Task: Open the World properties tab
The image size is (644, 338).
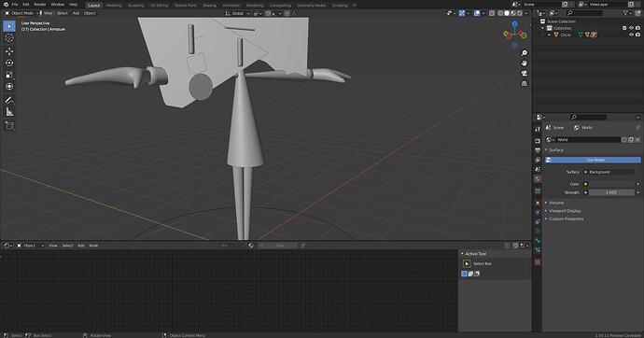Action: (538, 179)
